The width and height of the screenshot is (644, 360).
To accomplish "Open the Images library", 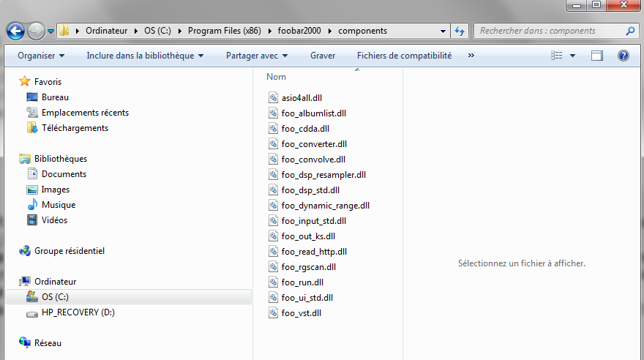I will click(x=55, y=190).
